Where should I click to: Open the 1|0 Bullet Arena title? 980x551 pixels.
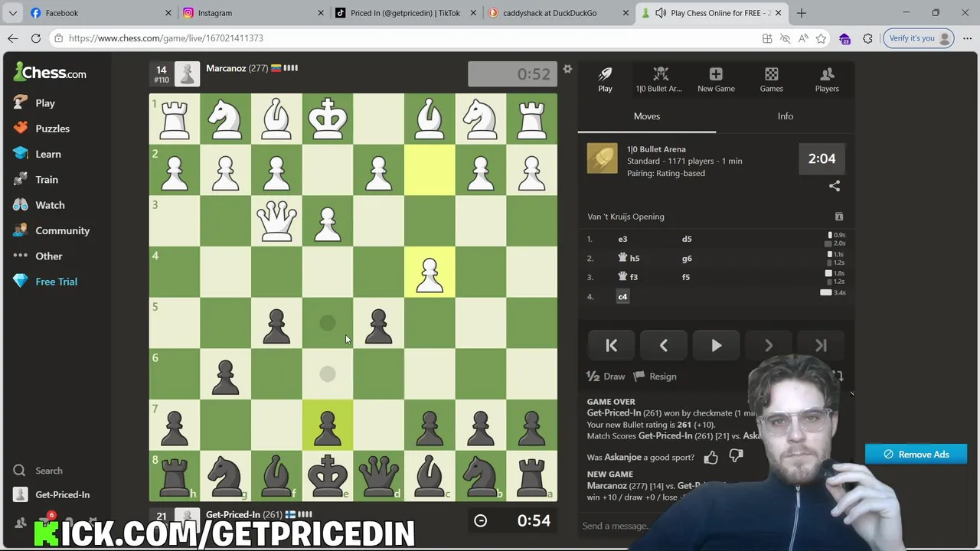point(656,149)
